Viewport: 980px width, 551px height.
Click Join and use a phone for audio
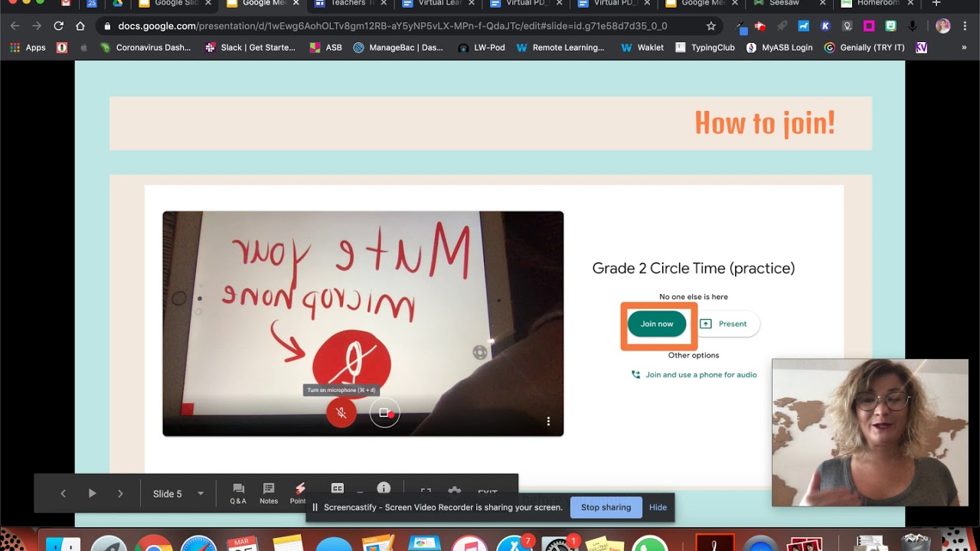pos(694,375)
